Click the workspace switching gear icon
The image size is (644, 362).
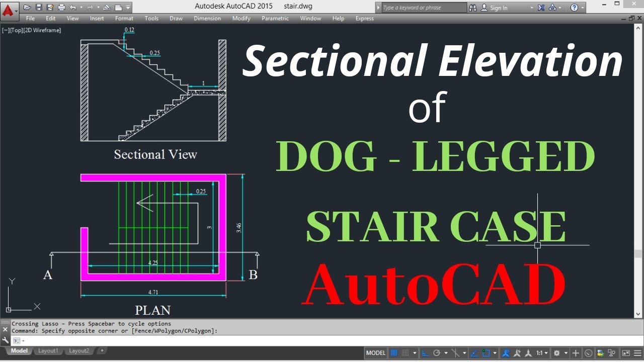pos(556,353)
